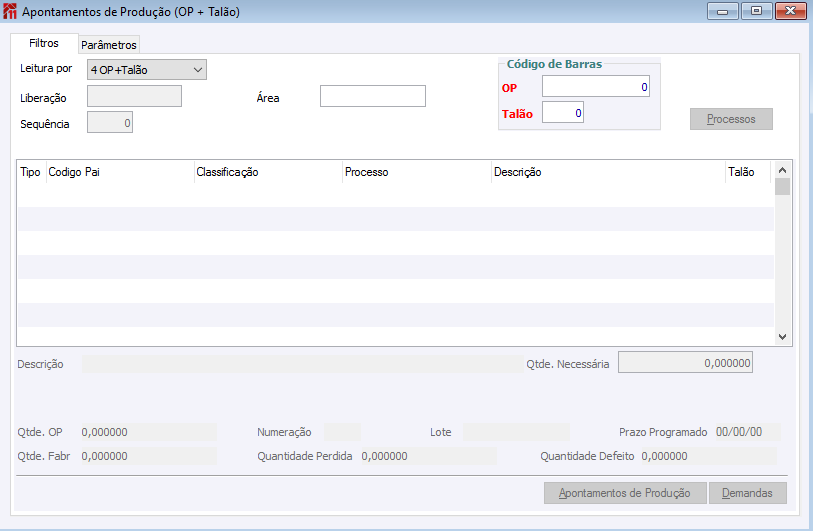
Task: Click the application icon in title bar
Action: (x=10, y=11)
